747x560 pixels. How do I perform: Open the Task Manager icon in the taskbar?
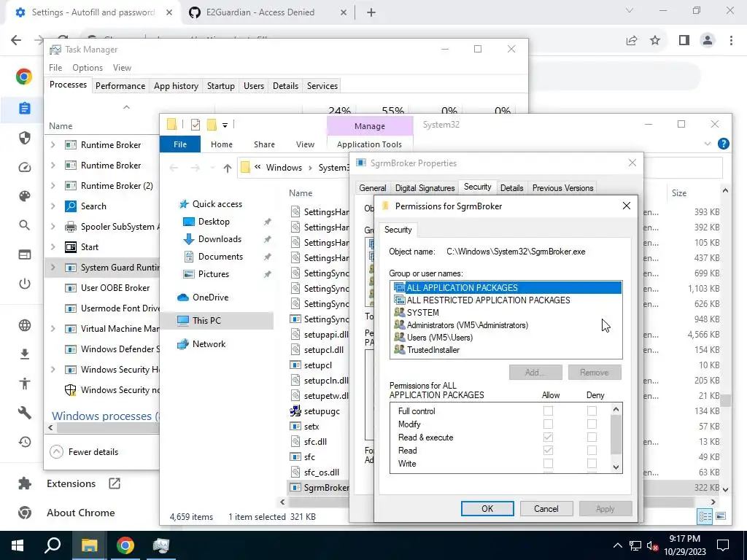[x=161, y=545]
